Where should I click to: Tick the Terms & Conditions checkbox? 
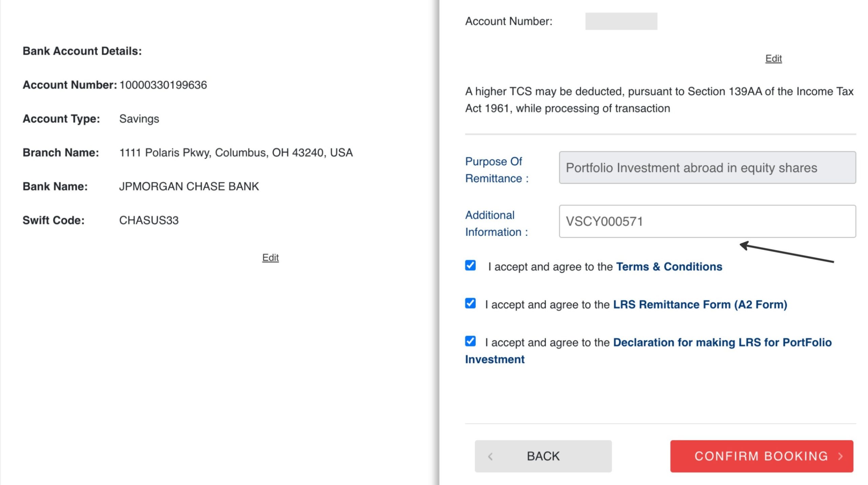(x=470, y=265)
